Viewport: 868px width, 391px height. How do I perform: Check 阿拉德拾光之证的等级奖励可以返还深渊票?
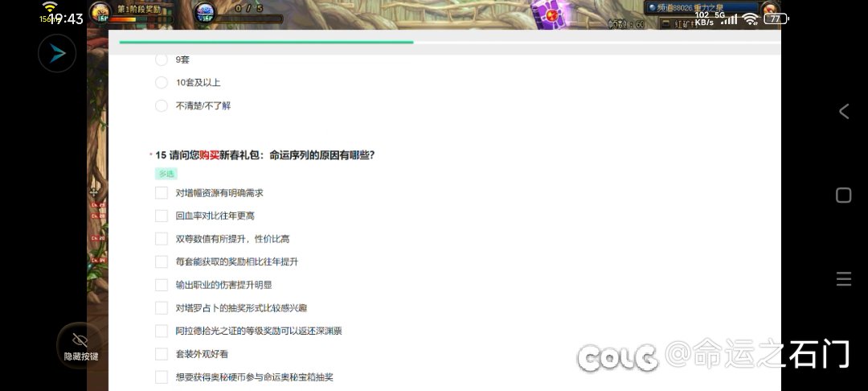[161, 331]
